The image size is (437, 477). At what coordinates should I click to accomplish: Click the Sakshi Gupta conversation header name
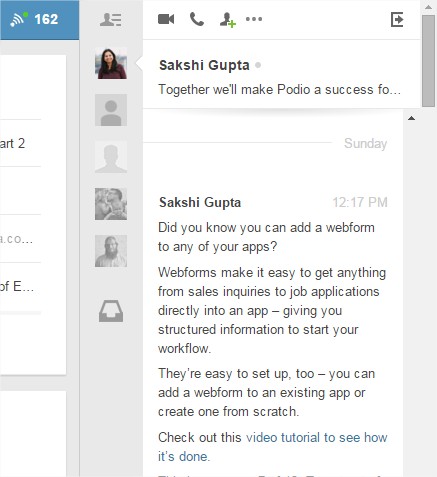[x=204, y=65]
